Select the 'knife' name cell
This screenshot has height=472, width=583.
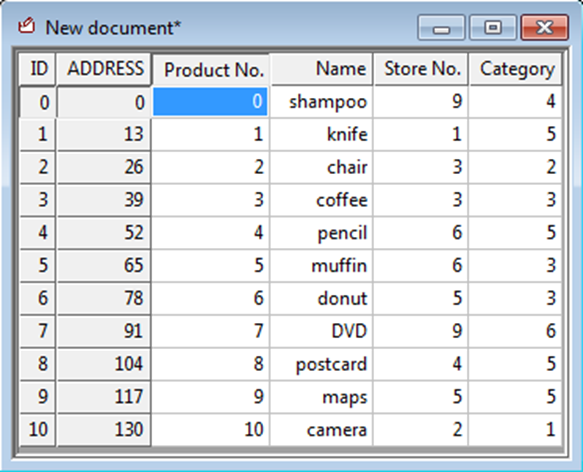321,135
